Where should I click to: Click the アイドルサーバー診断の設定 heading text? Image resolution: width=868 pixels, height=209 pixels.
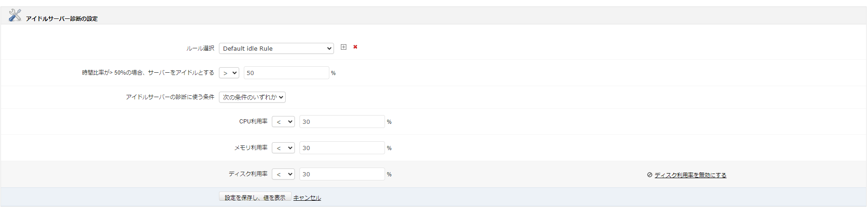tap(62, 19)
